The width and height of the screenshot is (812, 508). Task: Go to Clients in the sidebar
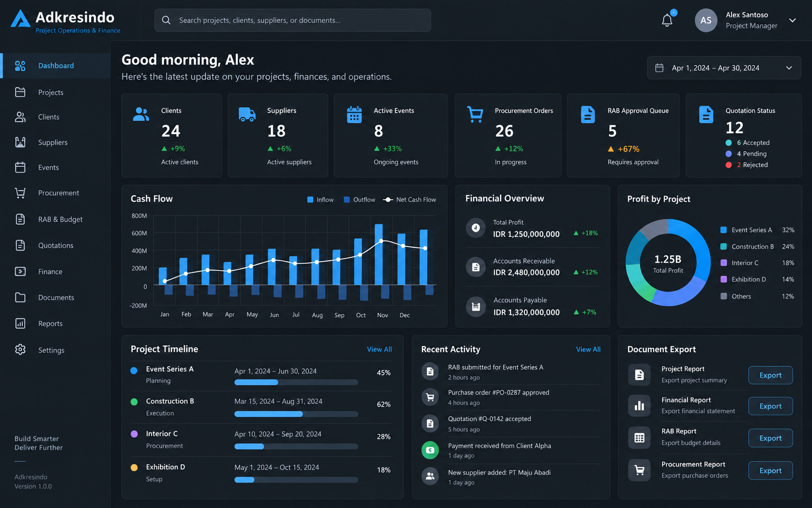click(55, 117)
